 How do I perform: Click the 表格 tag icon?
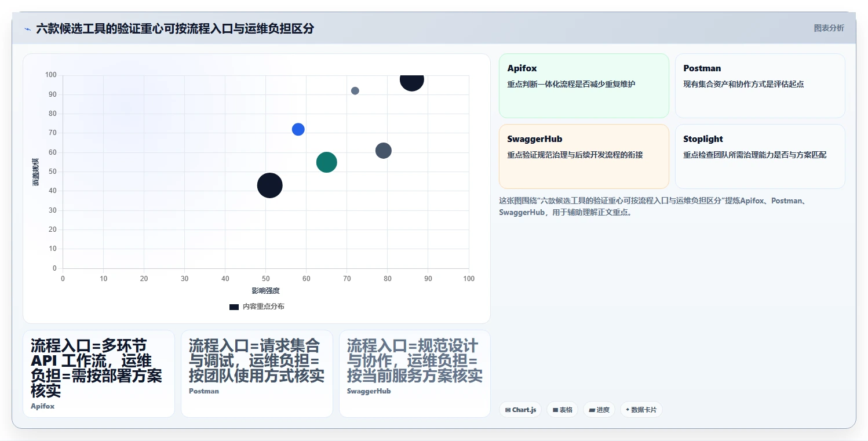tap(555, 410)
